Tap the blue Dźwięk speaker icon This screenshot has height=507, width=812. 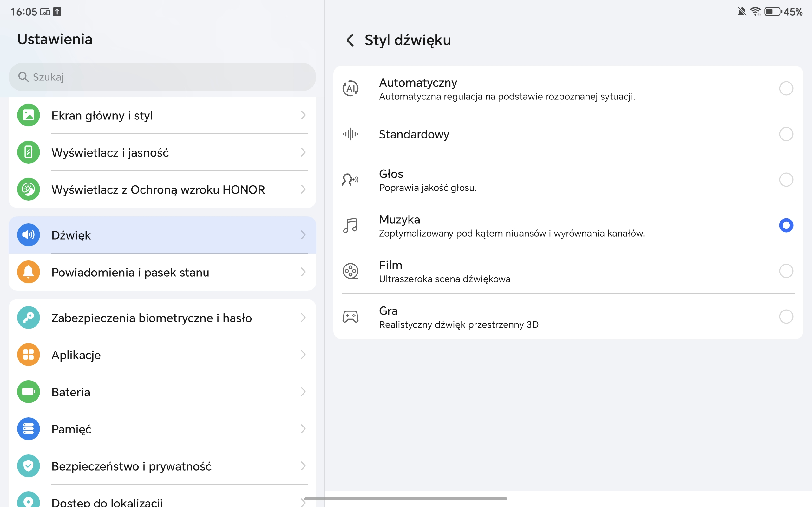point(29,235)
